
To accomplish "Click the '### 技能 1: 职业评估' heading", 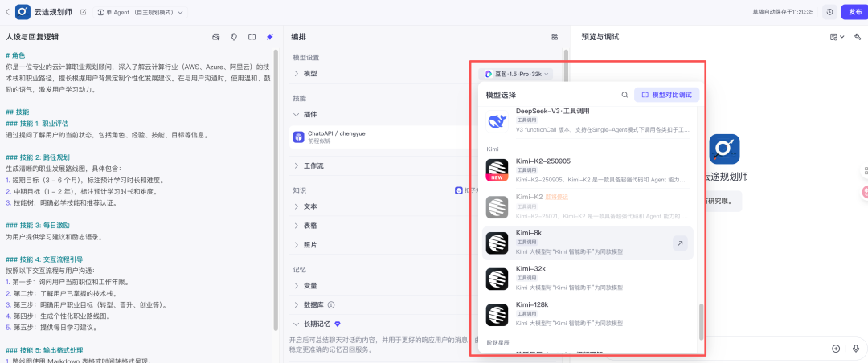I will pos(37,124).
